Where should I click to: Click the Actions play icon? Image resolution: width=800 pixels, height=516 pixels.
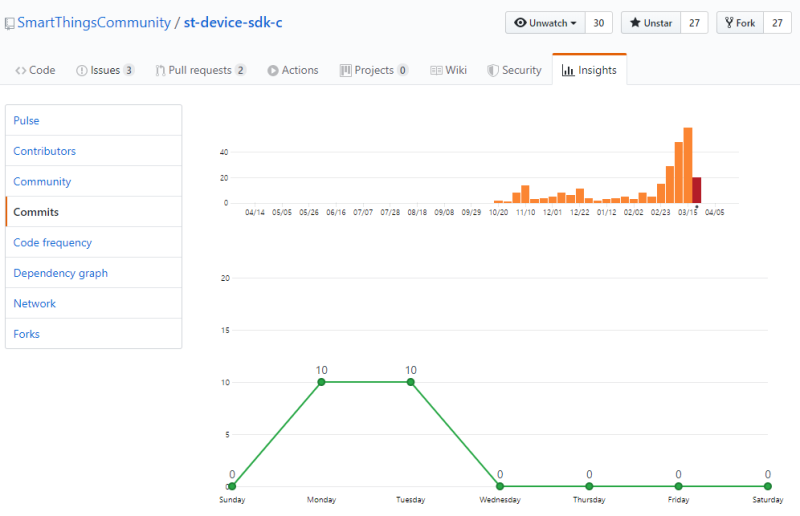point(273,70)
